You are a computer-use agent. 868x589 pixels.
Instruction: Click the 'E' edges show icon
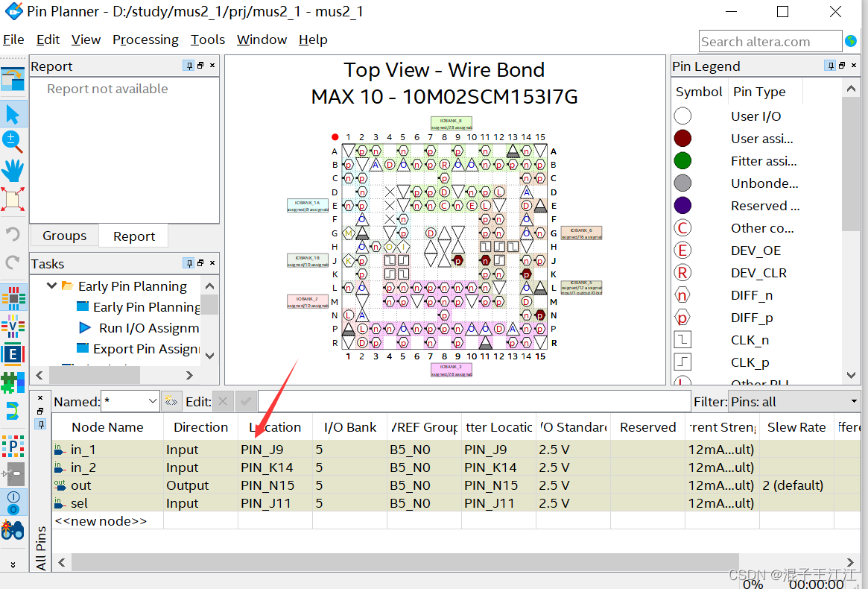[x=13, y=353]
